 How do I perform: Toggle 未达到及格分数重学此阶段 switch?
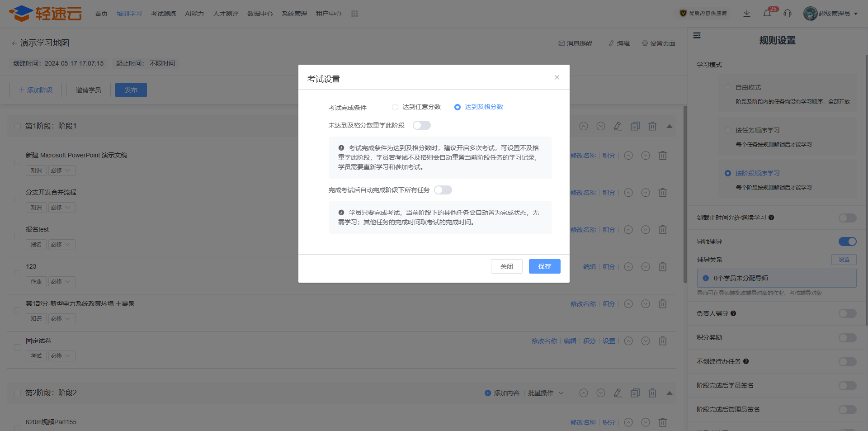421,125
